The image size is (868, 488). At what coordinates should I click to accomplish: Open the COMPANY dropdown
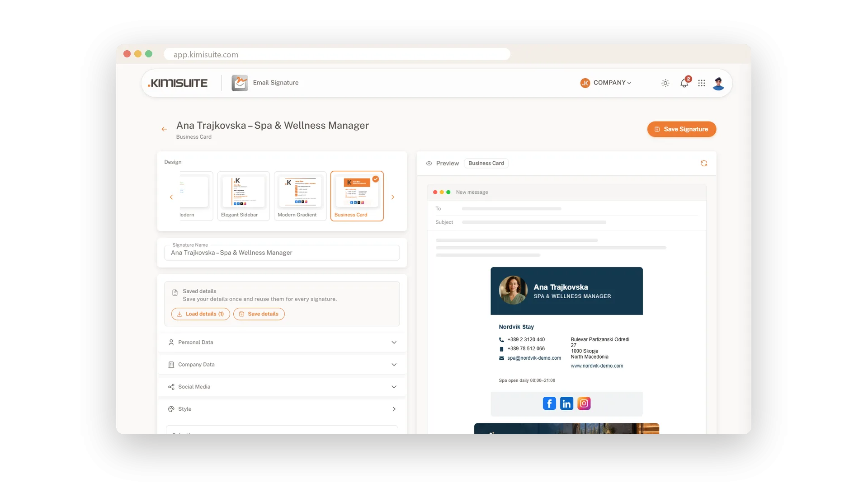(606, 83)
